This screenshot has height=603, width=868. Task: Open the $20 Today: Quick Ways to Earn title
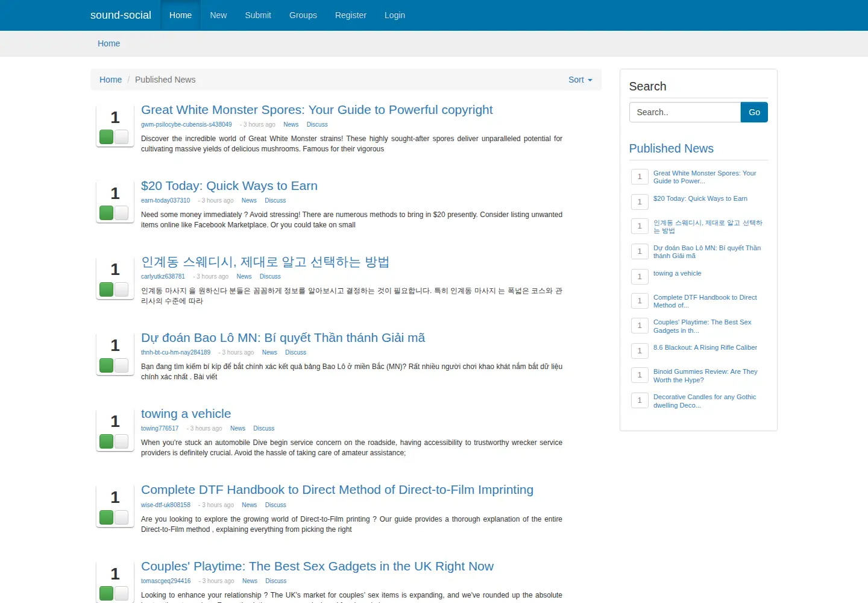click(x=229, y=186)
